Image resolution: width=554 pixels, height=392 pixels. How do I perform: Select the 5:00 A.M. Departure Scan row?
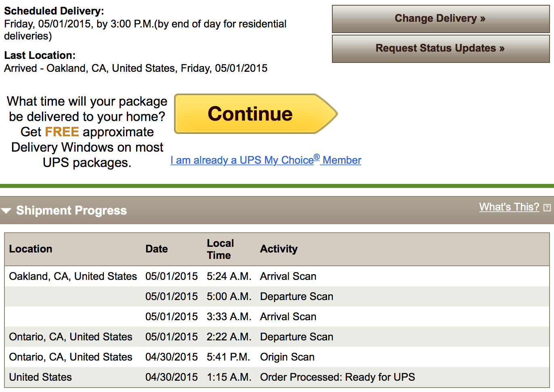[277, 296]
